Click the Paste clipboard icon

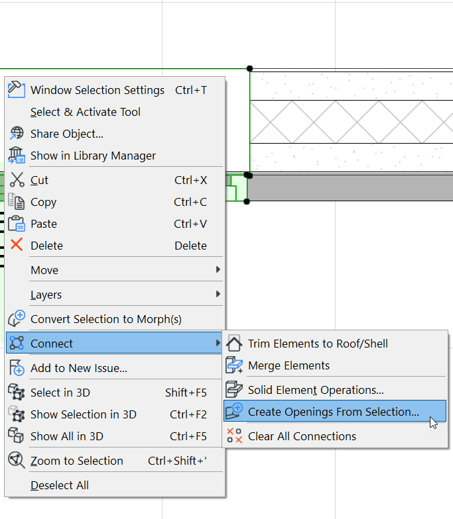(16, 223)
